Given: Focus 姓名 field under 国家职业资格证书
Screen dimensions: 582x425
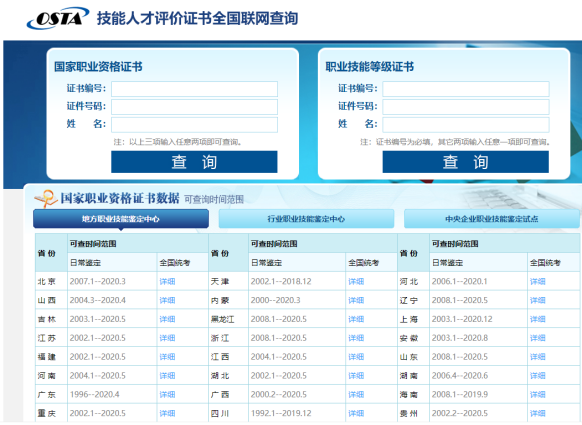Looking at the screenshot, I should tap(194, 125).
